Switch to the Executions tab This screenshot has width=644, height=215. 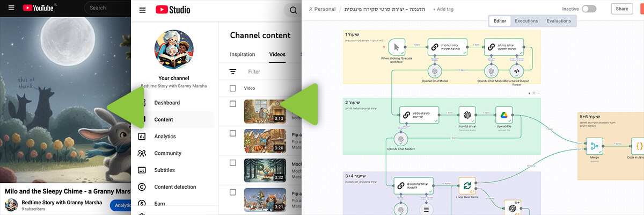click(526, 21)
